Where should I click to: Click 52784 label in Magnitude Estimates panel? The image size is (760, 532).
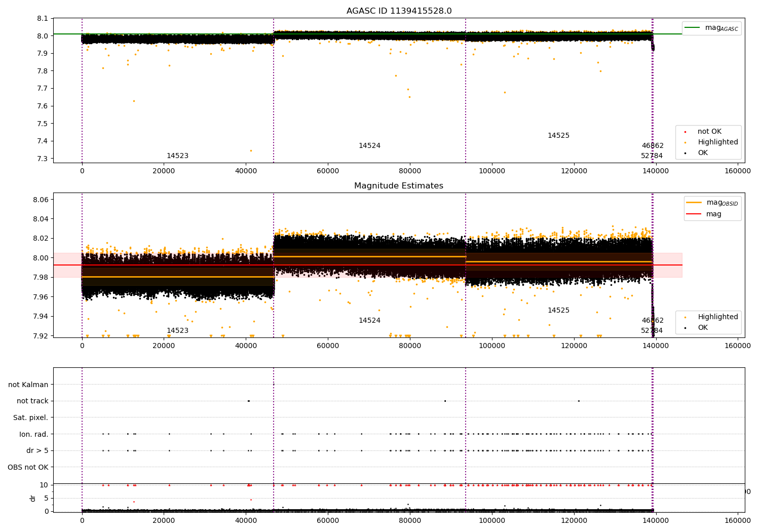point(652,331)
